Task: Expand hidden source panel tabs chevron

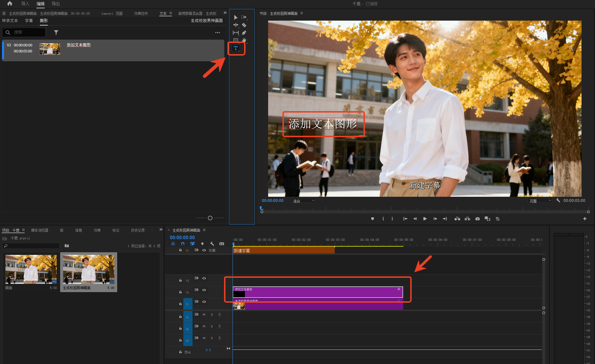Action: pos(225,13)
